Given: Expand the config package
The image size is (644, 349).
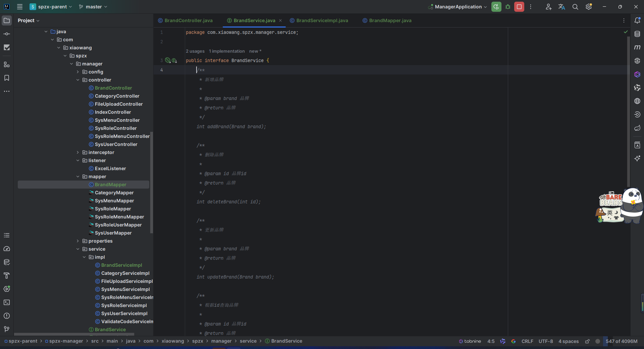Looking at the screenshot, I should pos(78,72).
